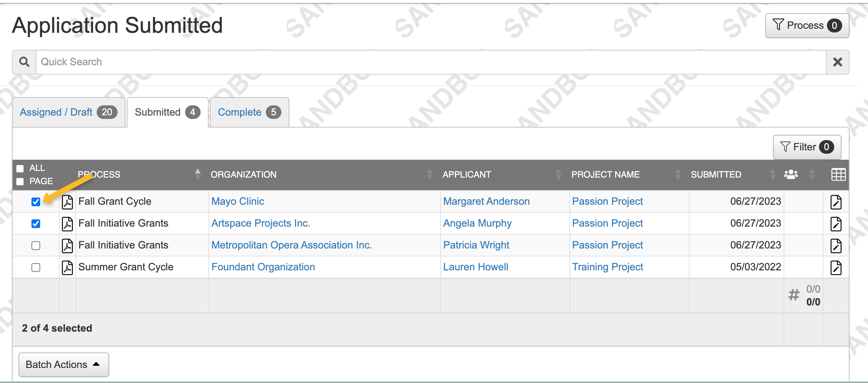Click the assigned users icon in table header
This screenshot has height=383, width=868.
coord(791,174)
